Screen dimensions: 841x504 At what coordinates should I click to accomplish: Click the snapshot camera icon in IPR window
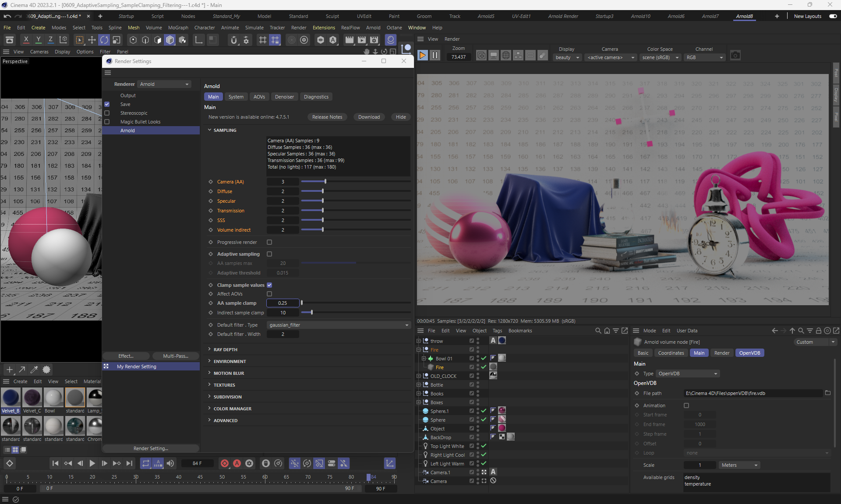735,56
